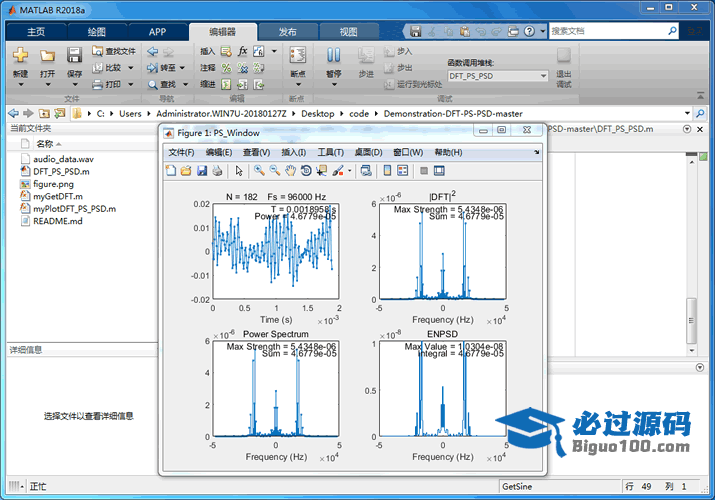The width and height of the screenshot is (715, 500).
Task: Click the fx insert function icon
Action: pyautogui.click(x=243, y=51)
